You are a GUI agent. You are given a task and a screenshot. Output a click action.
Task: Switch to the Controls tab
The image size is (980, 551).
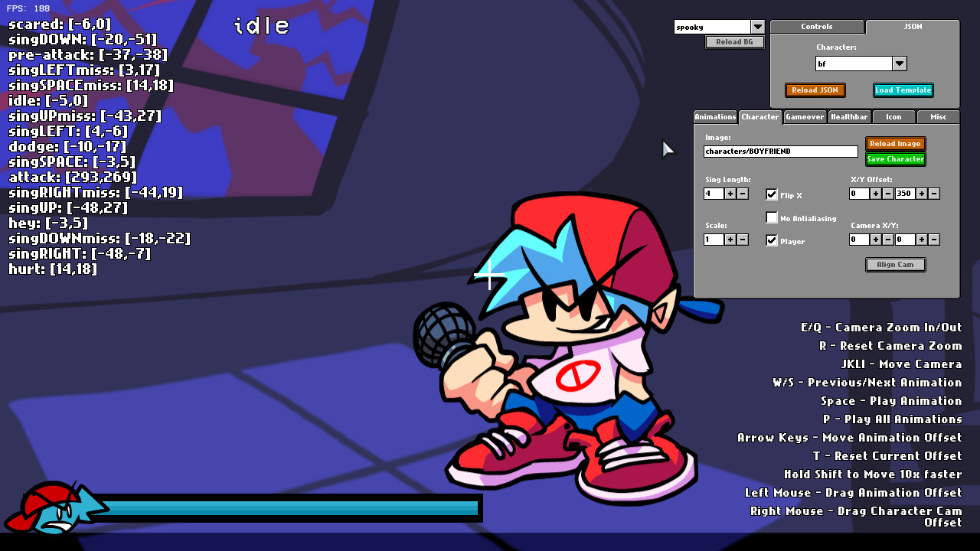817,27
